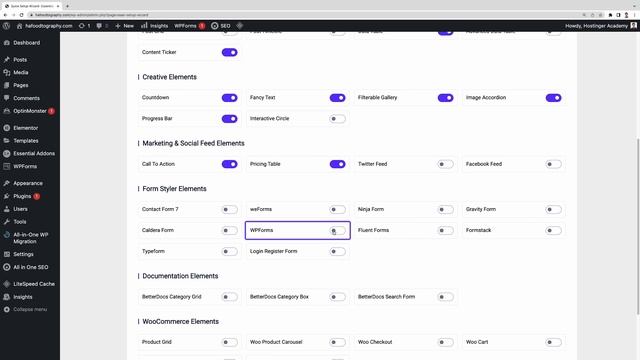
Task: Open the Dashboard sidebar icon
Action: tap(7, 43)
